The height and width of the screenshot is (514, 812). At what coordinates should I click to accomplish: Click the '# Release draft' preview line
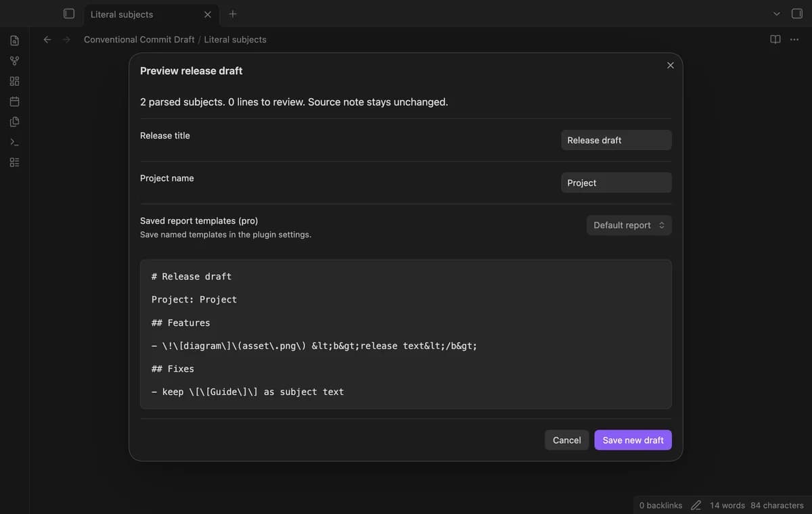pyautogui.click(x=191, y=277)
